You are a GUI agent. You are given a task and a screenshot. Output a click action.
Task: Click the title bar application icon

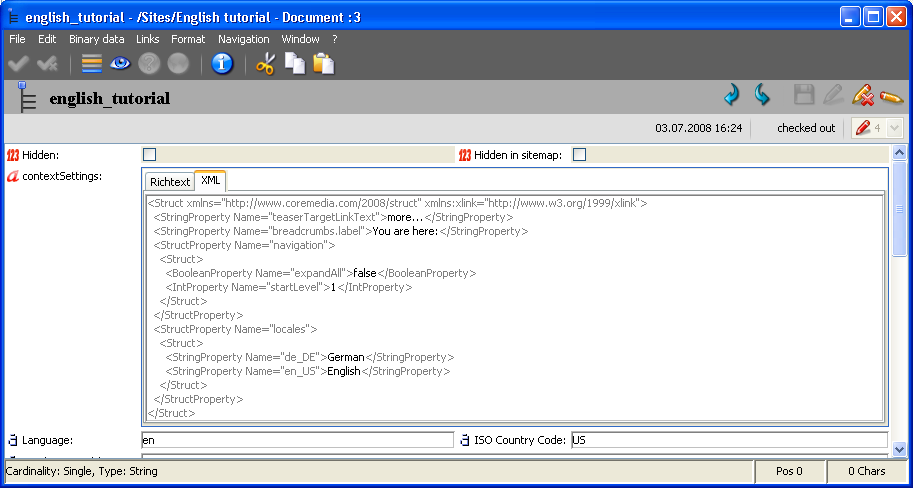pos(14,17)
